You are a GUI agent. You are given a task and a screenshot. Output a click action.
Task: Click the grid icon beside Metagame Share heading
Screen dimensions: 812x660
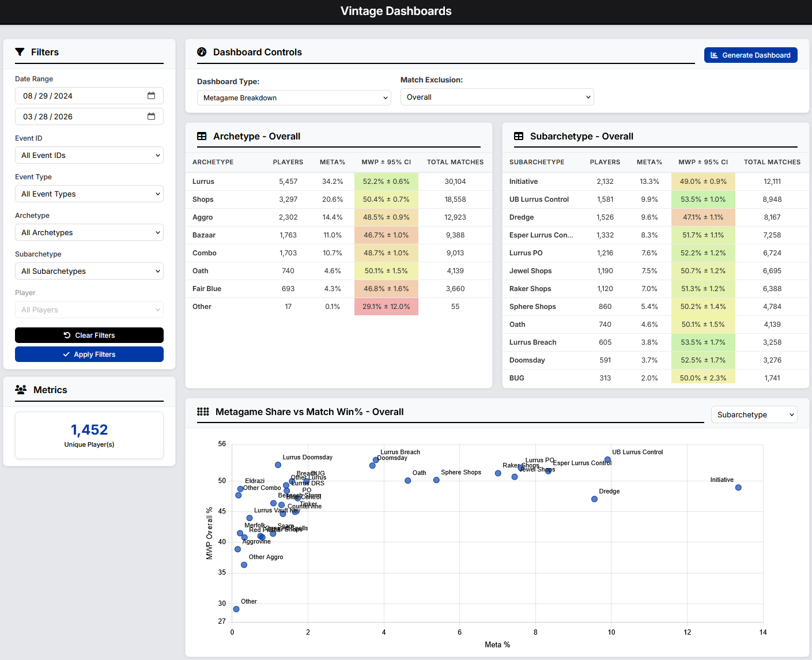(203, 412)
